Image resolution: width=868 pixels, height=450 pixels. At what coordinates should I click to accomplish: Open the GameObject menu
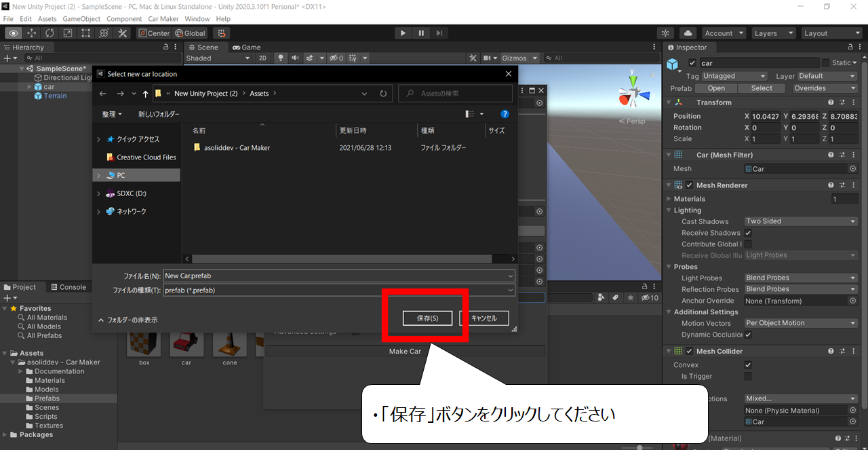click(x=81, y=19)
